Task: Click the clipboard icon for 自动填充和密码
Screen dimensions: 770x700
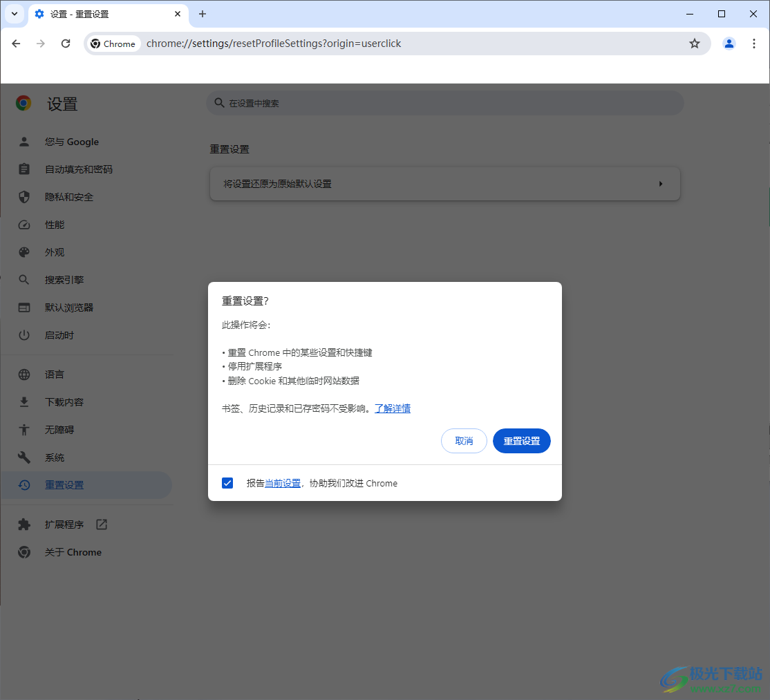Action: [x=24, y=169]
